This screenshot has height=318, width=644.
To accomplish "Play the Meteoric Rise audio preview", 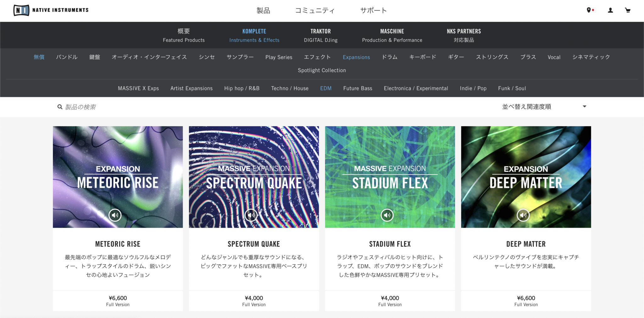I will coord(115,215).
